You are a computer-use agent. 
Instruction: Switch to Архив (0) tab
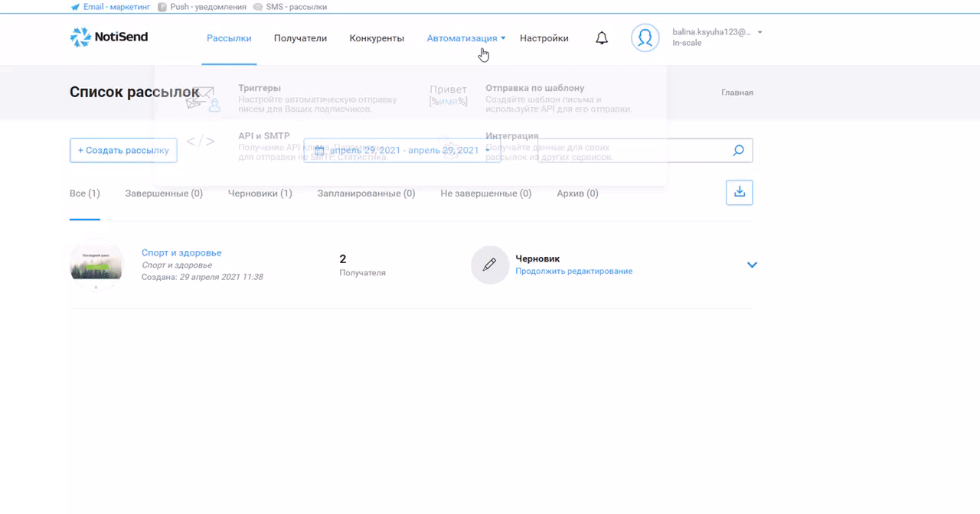577,194
